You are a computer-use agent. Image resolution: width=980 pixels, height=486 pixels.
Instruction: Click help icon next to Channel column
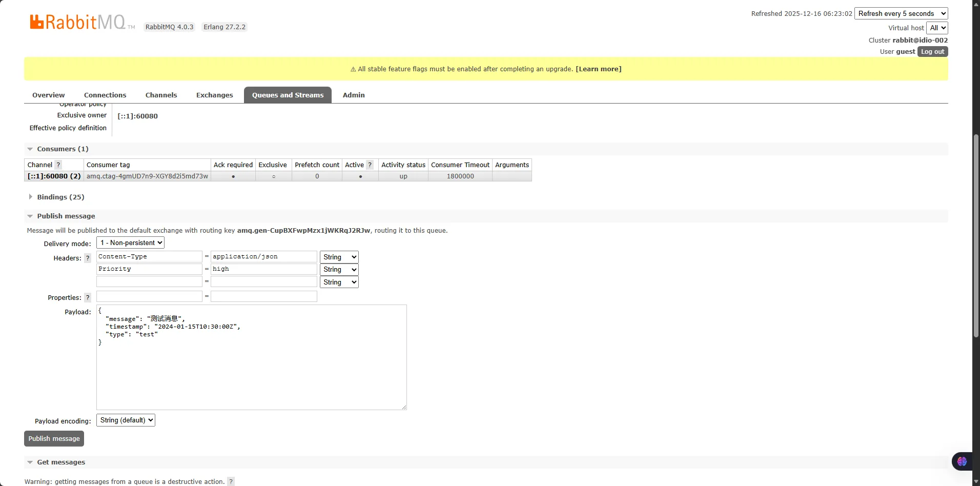(58, 165)
